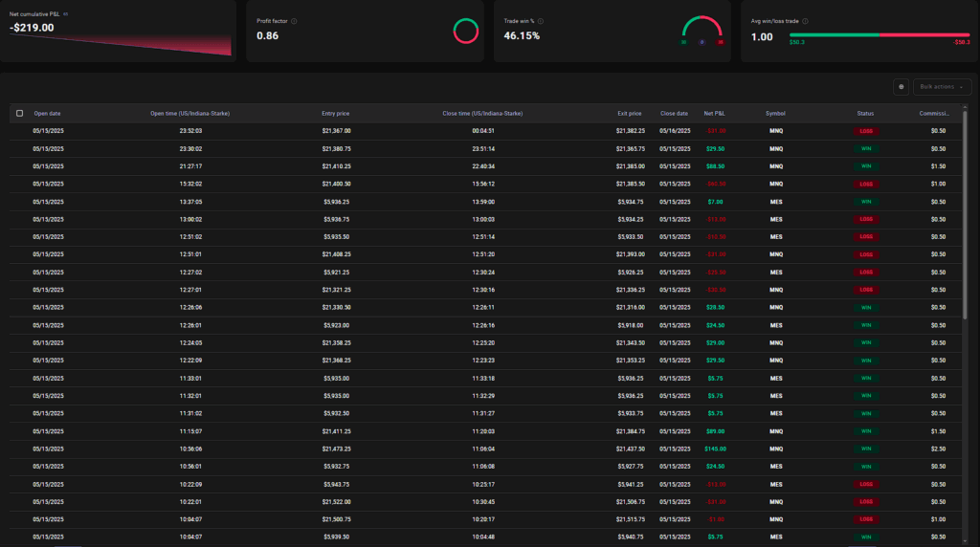Expand the Bulk actions dropdown

942,87
